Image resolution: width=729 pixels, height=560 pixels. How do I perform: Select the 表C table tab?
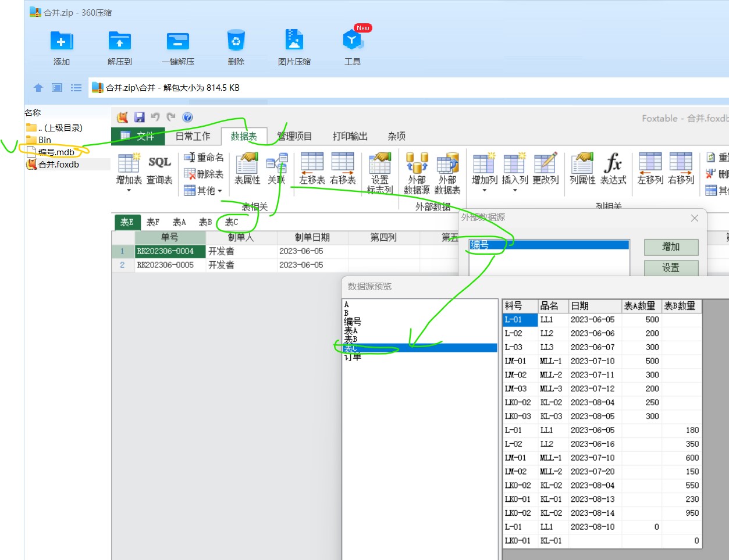(x=231, y=222)
